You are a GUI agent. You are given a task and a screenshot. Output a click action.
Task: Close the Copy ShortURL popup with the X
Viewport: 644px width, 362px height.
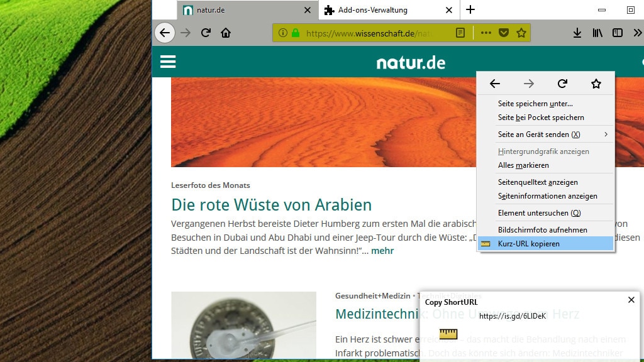click(x=631, y=300)
